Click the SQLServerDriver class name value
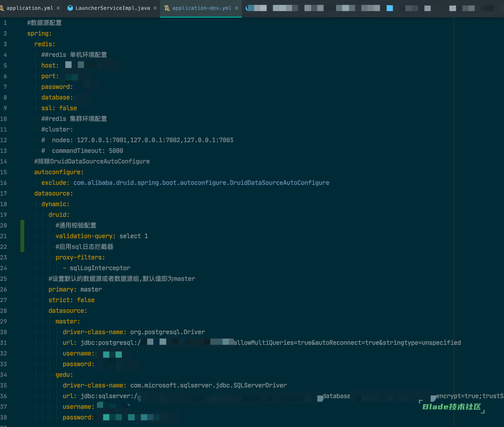The width and height of the screenshot is (504, 427). tap(208, 385)
